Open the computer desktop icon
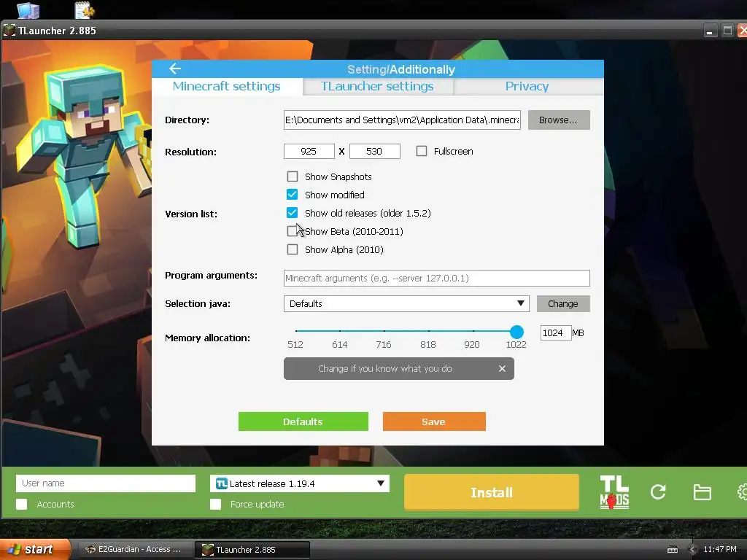This screenshot has height=560, width=747. coord(28,10)
